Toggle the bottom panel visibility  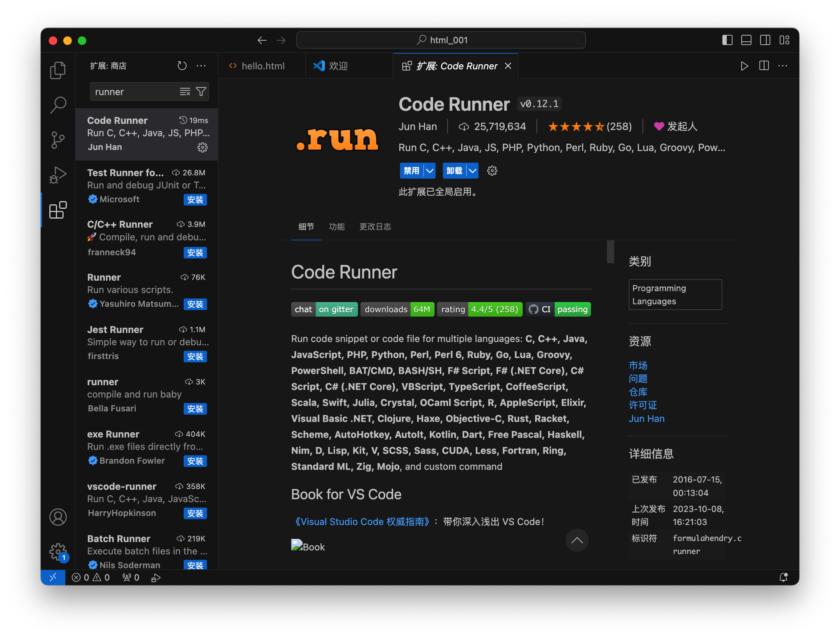point(746,40)
